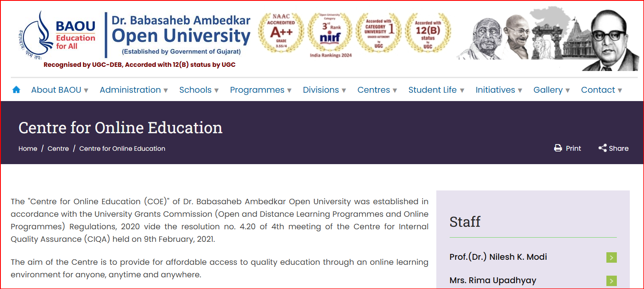
Task: Click the portraits banner image at top right
Action: click(547, 38)
